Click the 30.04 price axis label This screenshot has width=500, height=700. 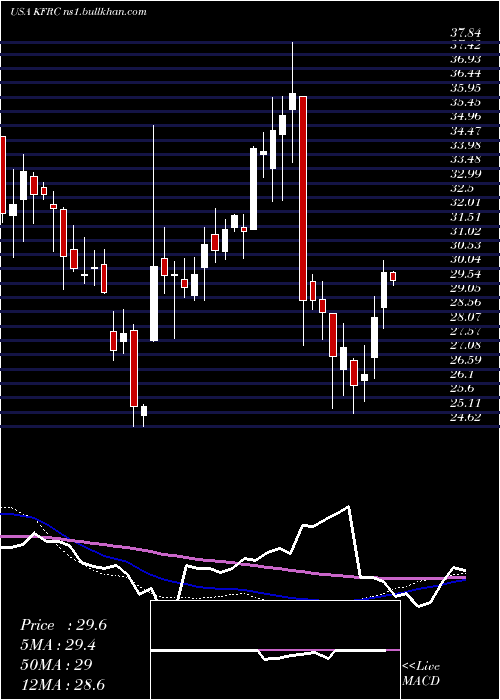pyautogui.click(x=465, y=259)
